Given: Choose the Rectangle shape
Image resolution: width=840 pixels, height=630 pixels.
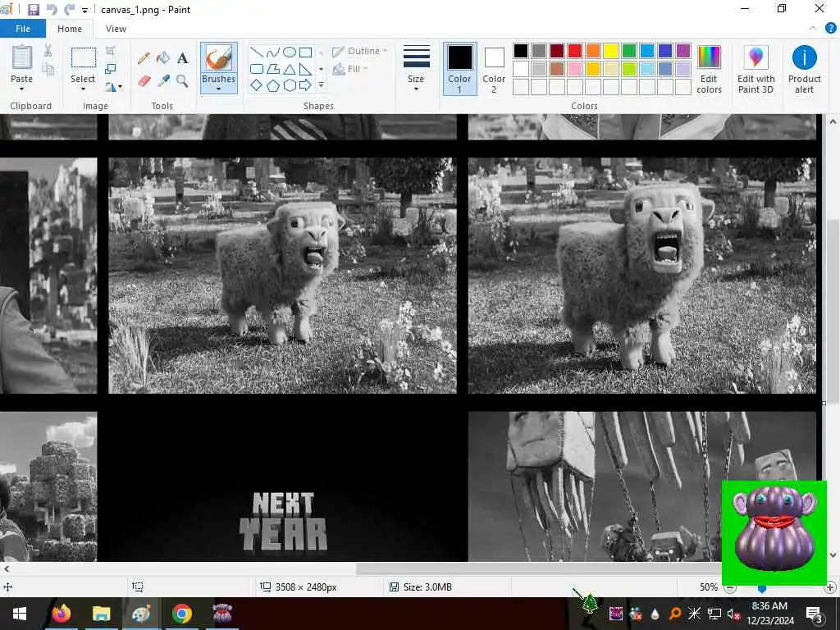Looking at the screenshot, I should [x=305, y=52].
